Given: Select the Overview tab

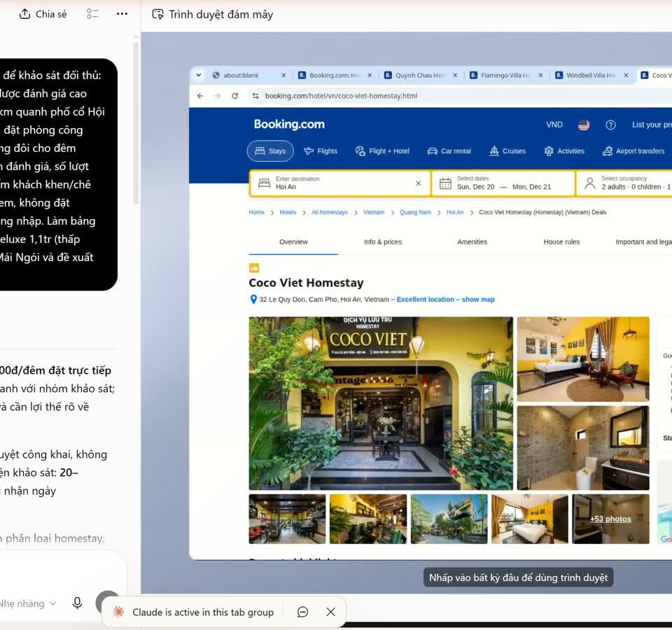Looking at the screenshot, I should click(293, 242).
